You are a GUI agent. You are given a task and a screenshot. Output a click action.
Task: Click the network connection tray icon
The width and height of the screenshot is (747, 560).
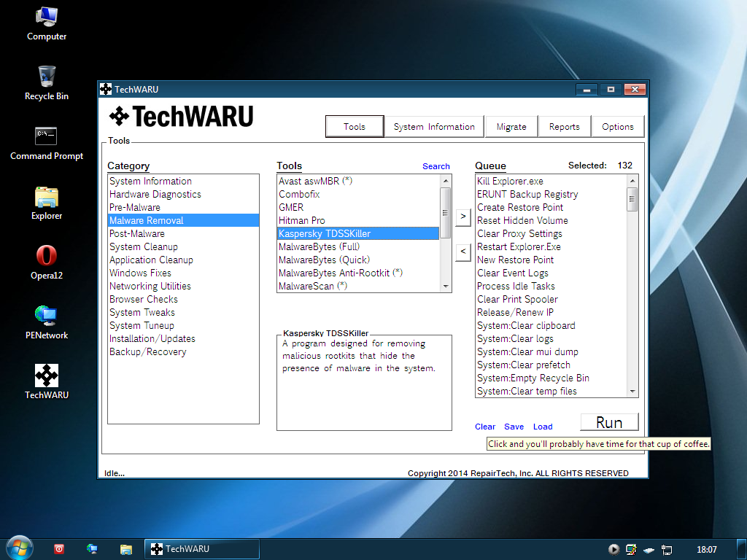click(x=667, y=550)
